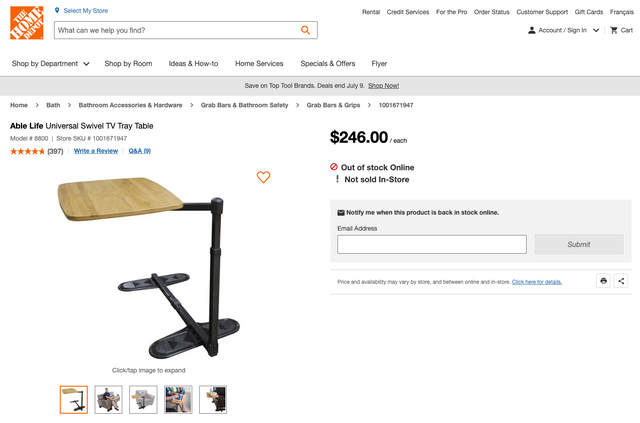Image resolution: width=640 pixels, height=423 pixels.
Task: Open Grab Bars & Grips breadcrumb
Action: [x=332, y=105]
